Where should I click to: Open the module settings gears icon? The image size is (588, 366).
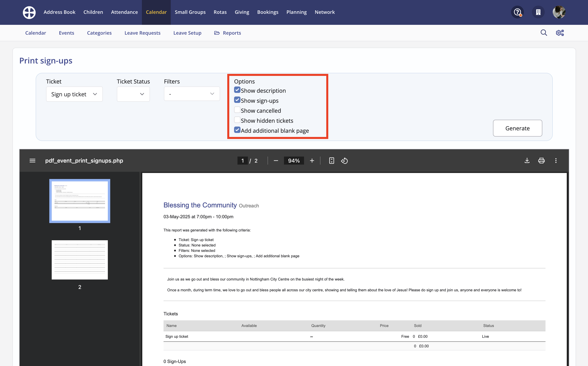(x=560, y=33)
